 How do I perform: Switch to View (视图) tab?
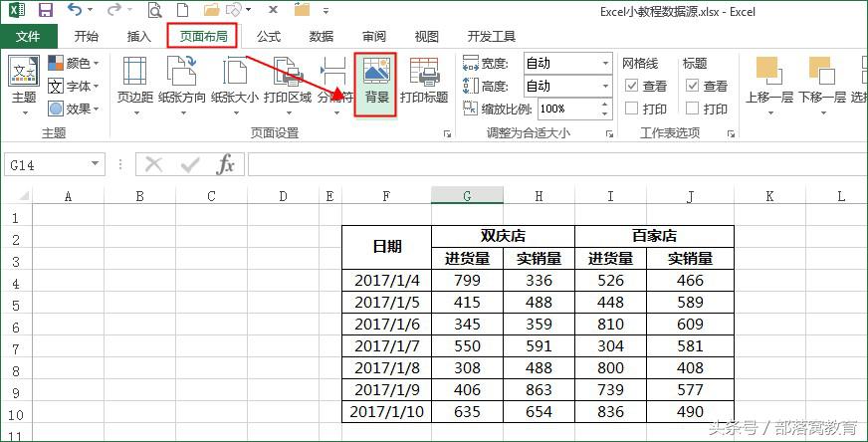(426, 37)
